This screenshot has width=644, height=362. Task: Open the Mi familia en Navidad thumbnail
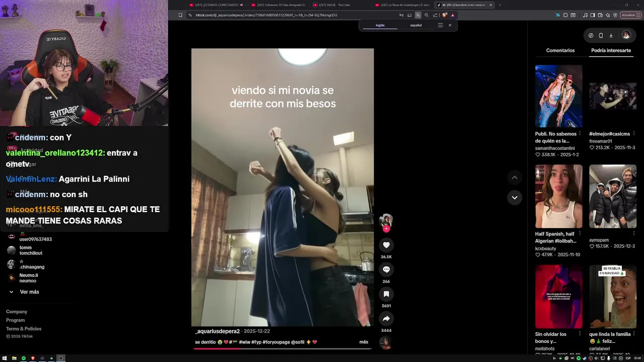pyautogui.click(x=613, y=297)
